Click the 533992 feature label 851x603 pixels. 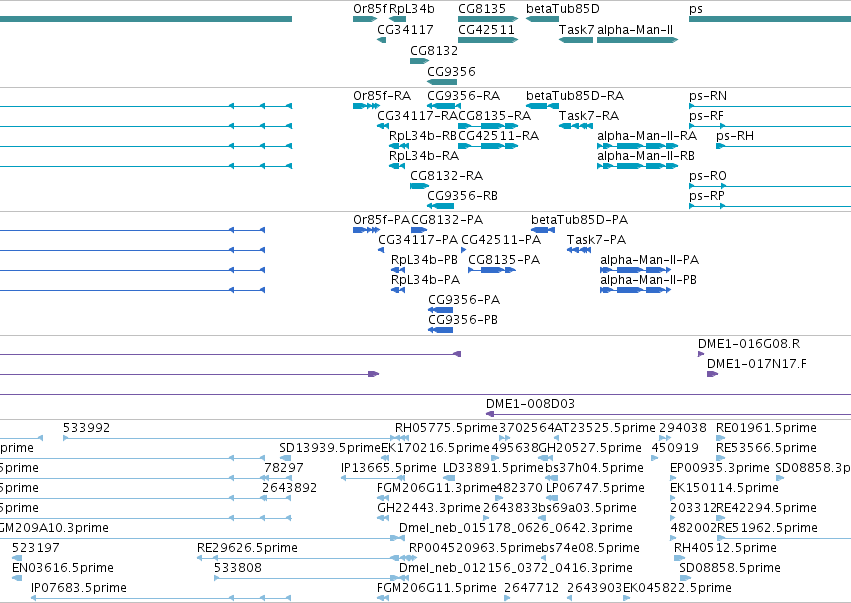(x=86, y=428)
